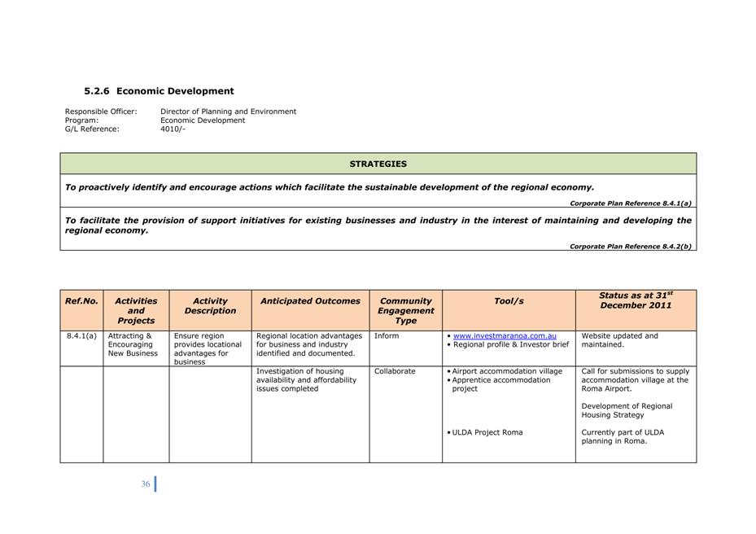Click the page number 36
The image size is (756, 534).
tap(146, 484)
